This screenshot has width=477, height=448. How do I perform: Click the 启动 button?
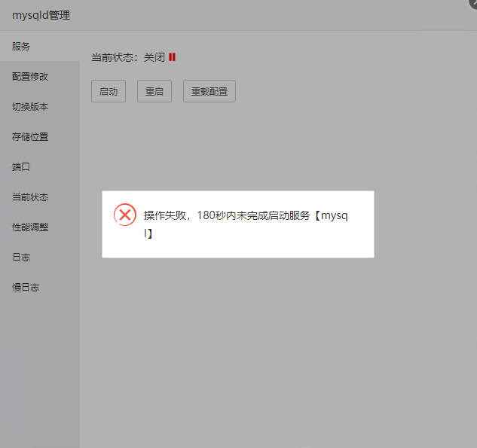click(x=109, y=91)
